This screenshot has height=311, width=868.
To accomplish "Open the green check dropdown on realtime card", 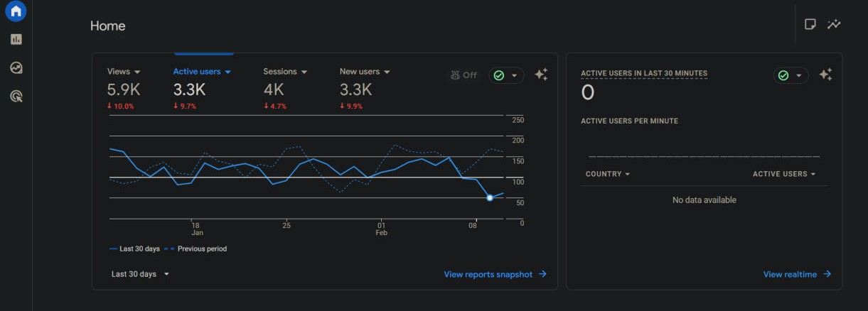I will [791, 75].
